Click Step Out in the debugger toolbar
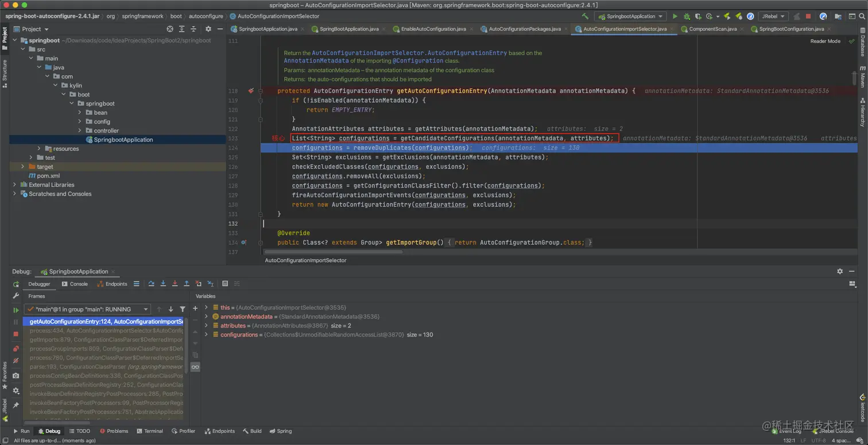868x445 pixels. [187, 283]
